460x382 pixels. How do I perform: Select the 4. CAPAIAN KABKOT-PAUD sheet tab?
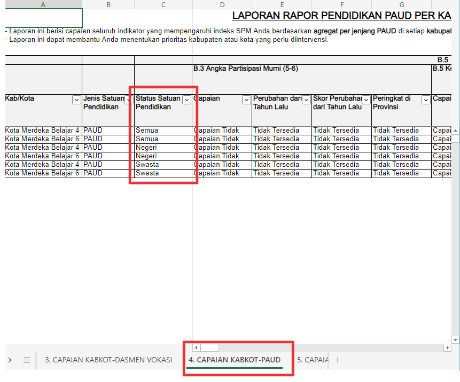[235, 360]
